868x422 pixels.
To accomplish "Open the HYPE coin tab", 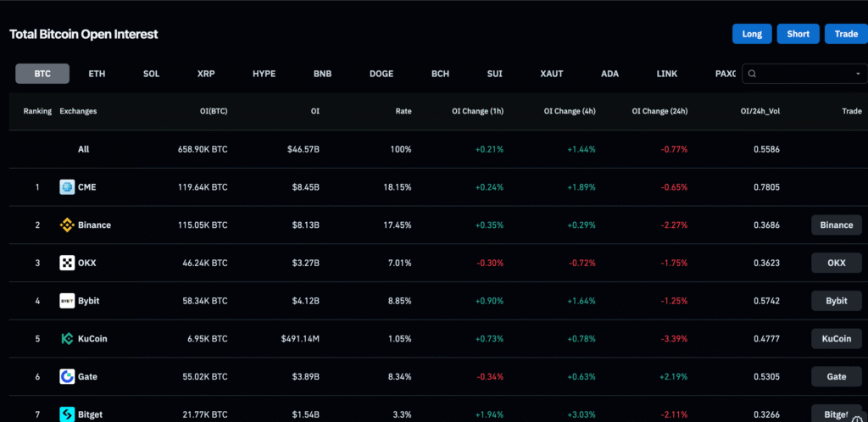I will (x=264, y=74).
